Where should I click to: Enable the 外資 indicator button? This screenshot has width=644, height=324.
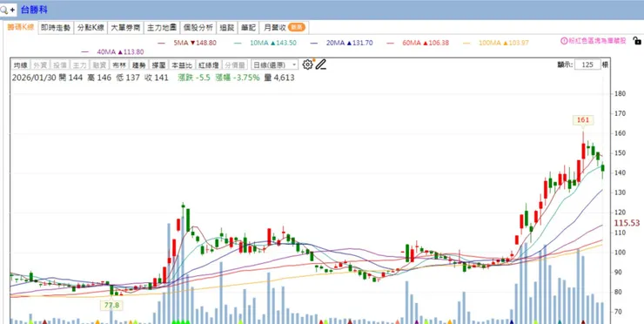pyautogui.click(x=40, y=65)
